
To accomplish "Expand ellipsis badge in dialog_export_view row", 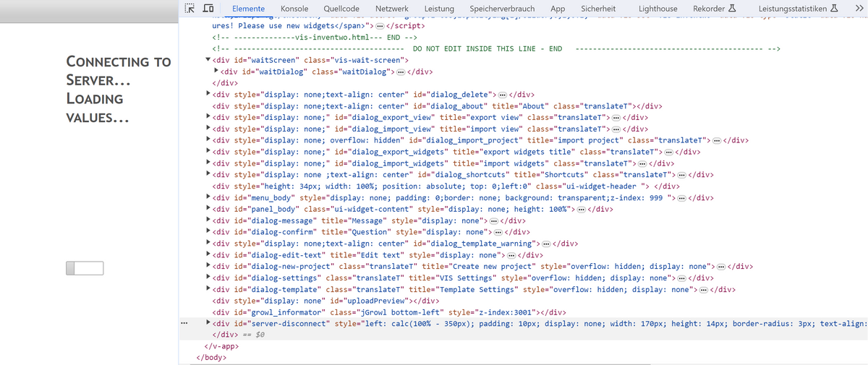I will pos(616,118).
